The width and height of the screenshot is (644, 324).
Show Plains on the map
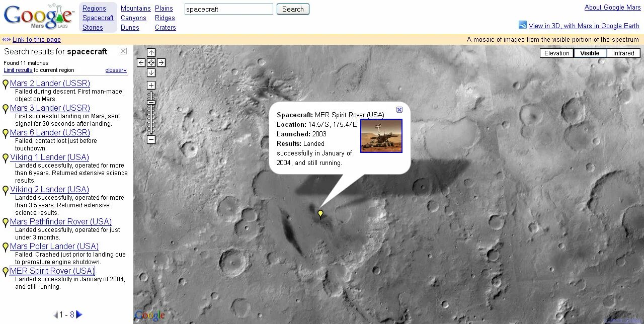(x=164, y=8)
